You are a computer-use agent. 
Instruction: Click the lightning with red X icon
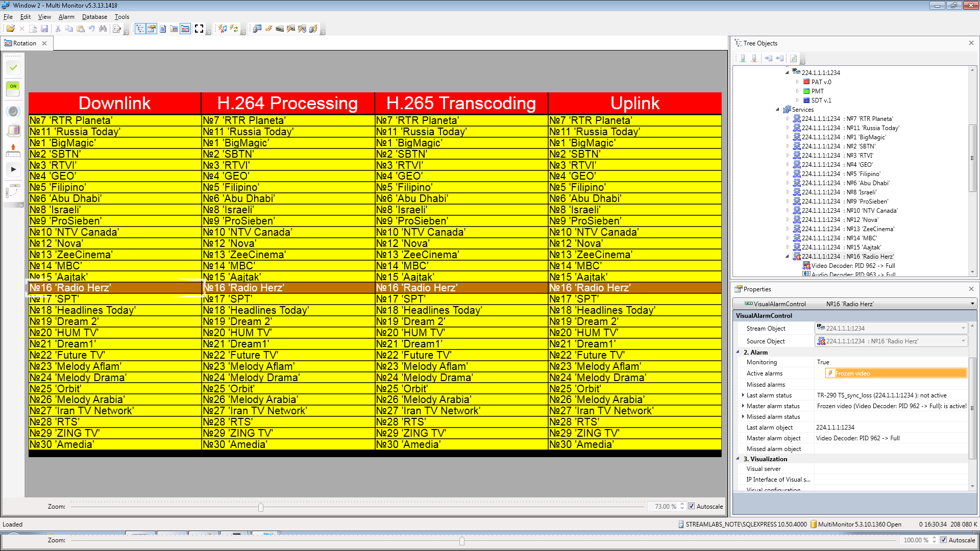222,29
